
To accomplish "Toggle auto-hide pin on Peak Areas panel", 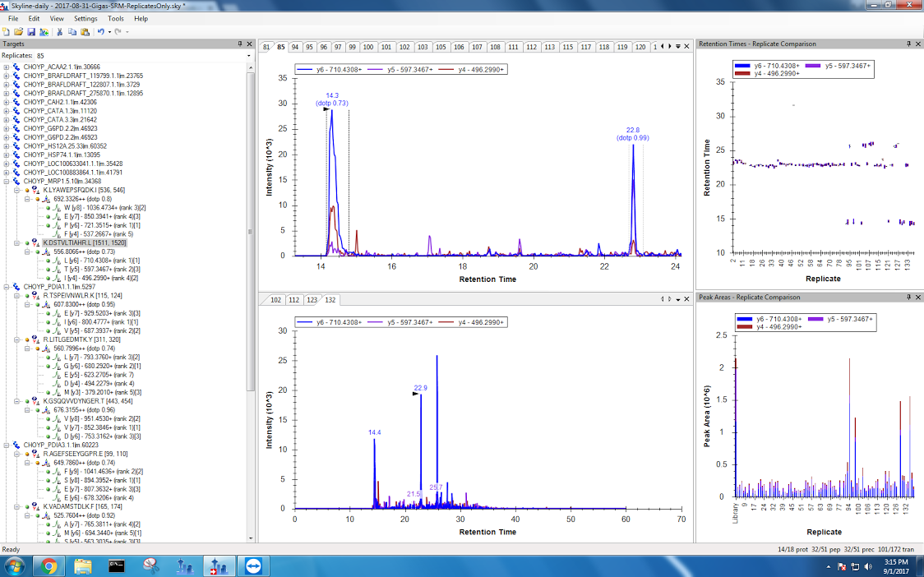I will pos(908,297).
